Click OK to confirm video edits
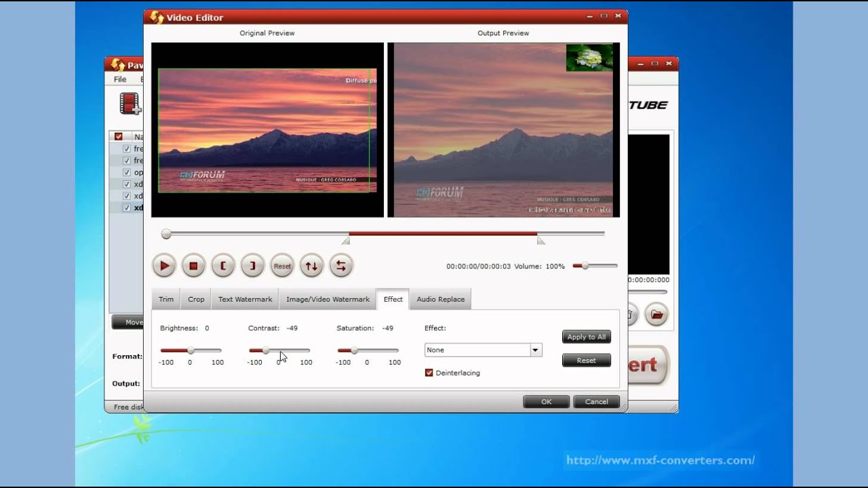This screenshot has height=488, width=868. tap(546, 402)
